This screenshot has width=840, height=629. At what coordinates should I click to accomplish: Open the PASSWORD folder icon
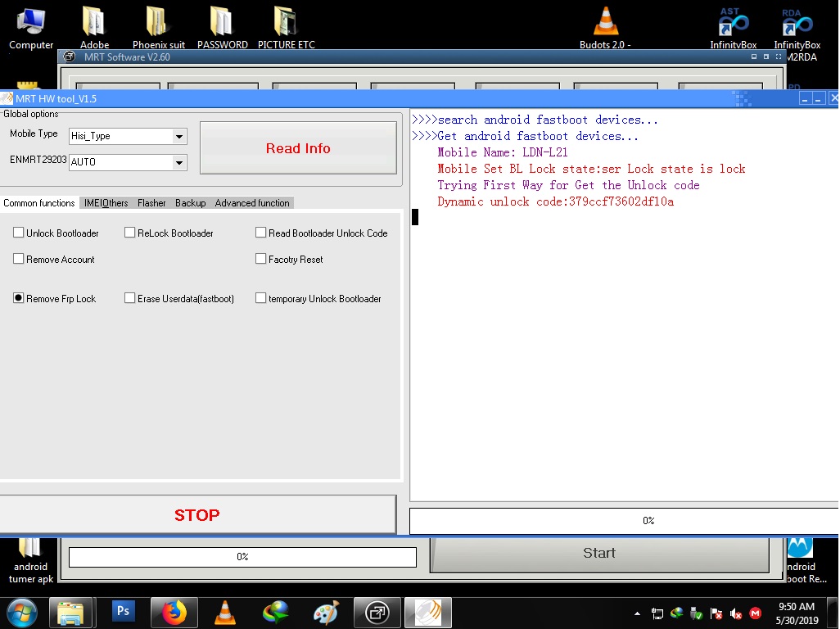click(x=222, y=28)
